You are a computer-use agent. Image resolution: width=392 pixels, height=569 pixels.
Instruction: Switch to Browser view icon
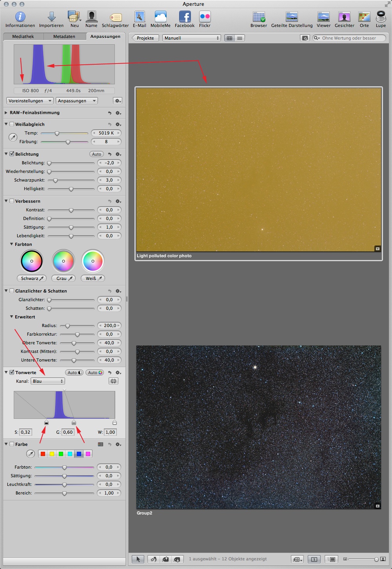259,17
